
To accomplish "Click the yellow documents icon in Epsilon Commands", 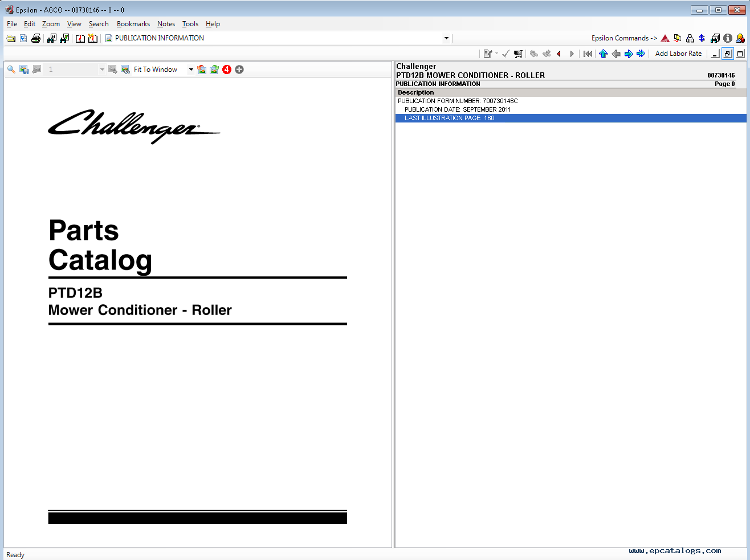I will click(678, 38).
